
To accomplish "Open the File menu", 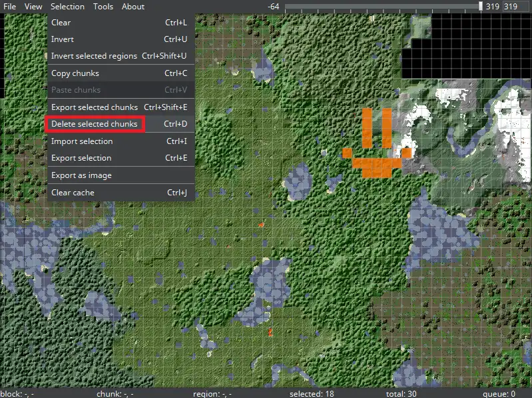I will [x=9, y=7].
